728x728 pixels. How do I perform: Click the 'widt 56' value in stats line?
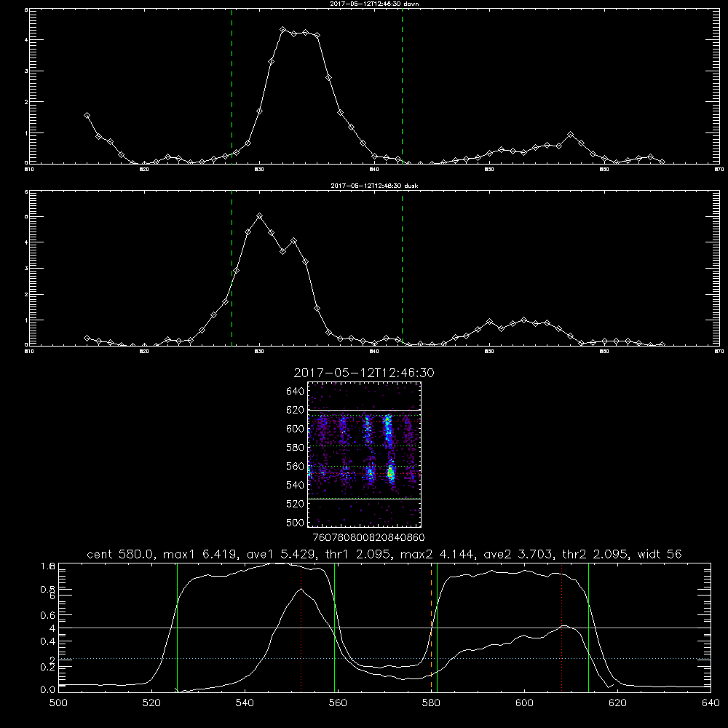coord(660,554)
